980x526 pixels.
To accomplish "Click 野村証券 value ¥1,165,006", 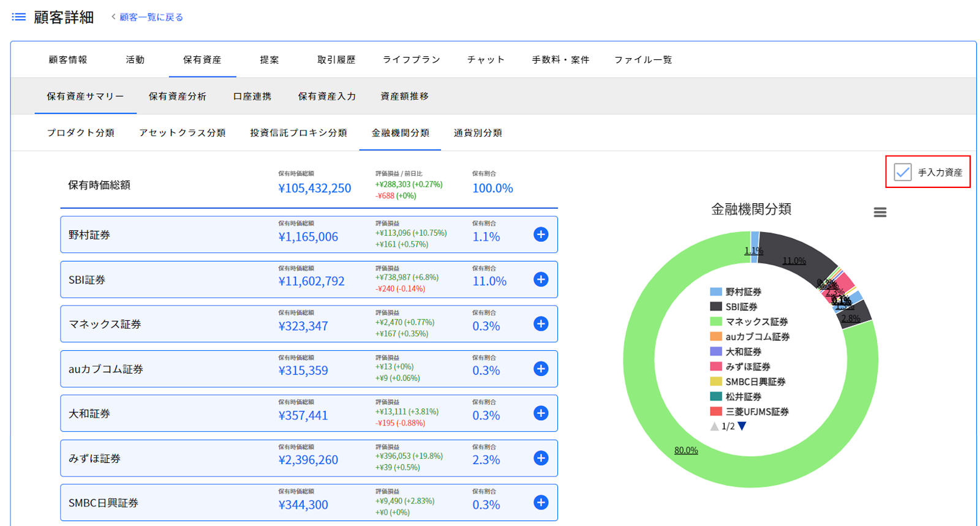I will coord(308,236).
